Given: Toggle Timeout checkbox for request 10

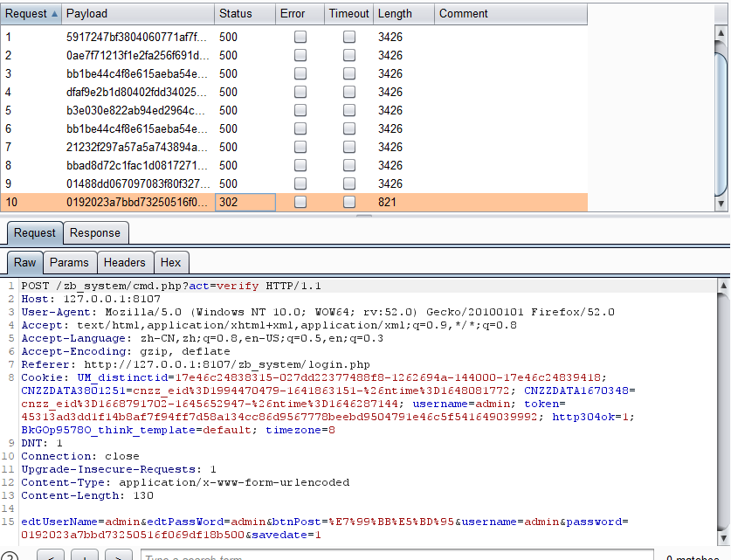Looking at the screenshot, I should 349,202.
